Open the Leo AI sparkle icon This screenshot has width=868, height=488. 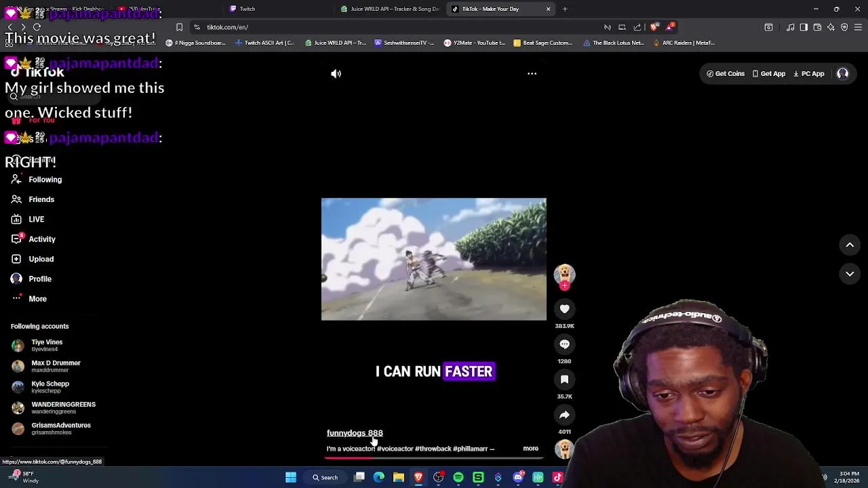pos(831,27)
